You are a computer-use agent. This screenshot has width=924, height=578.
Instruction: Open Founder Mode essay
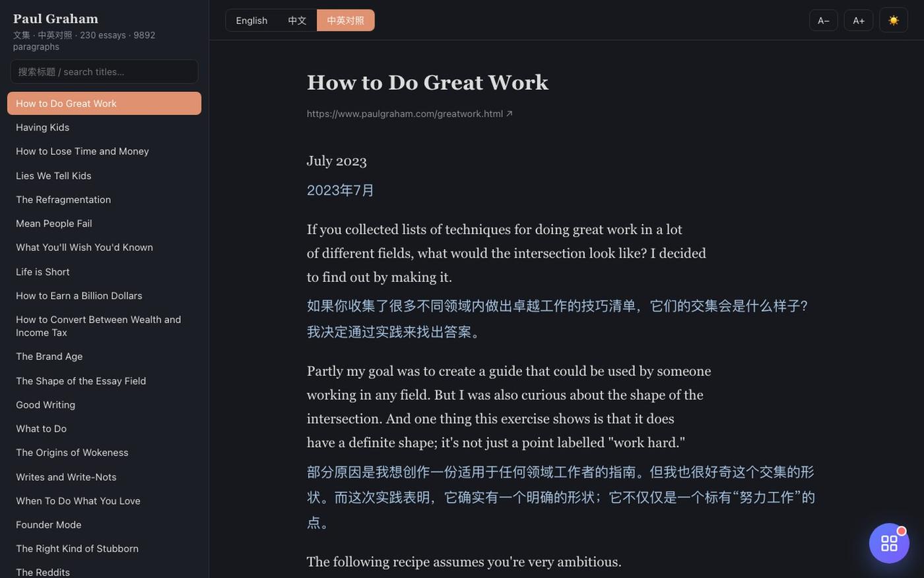[x=104, y=524]
